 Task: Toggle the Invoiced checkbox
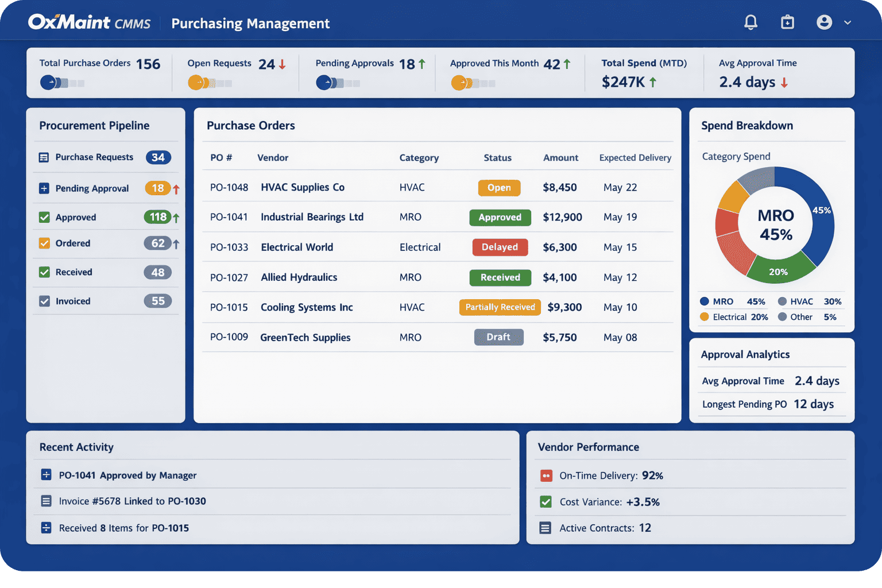44,301
